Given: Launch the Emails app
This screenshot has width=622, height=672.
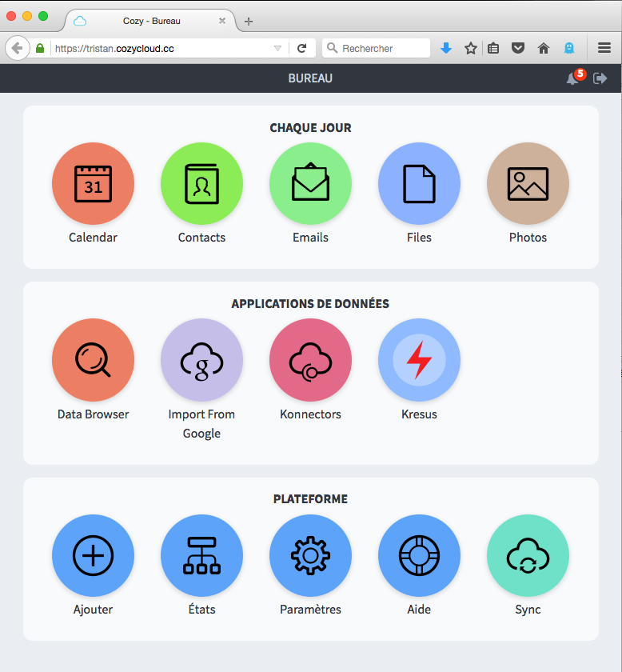Looking at the screenshot, I should [310, 183].
